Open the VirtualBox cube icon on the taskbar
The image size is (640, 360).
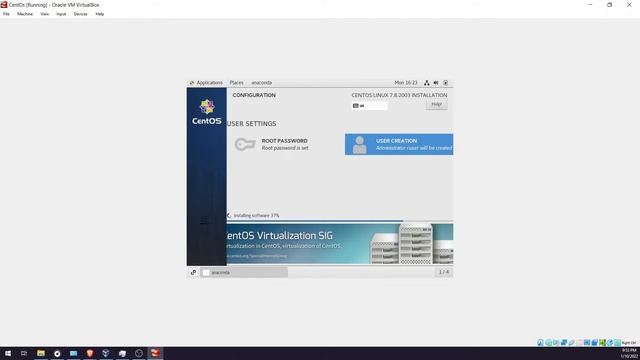tap(106, 353)
